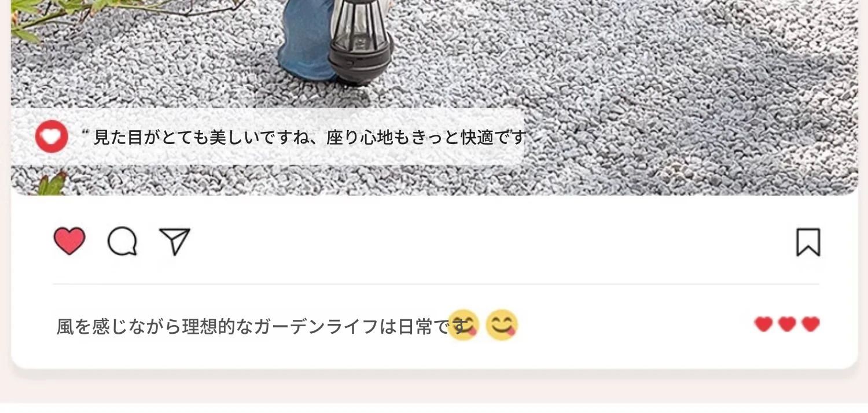Select the second yummy face emoji
Image resolution: width=868 pixels, height=413 pixels.
(x=502, y=325)
